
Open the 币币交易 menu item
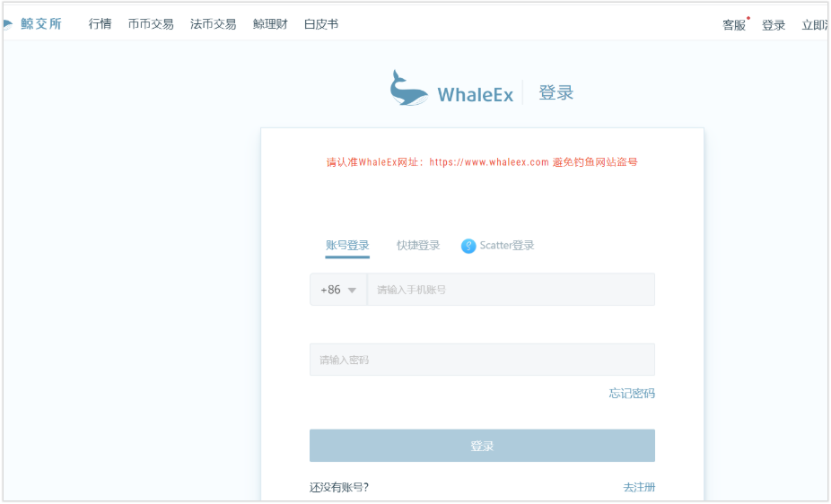(151, 24)
